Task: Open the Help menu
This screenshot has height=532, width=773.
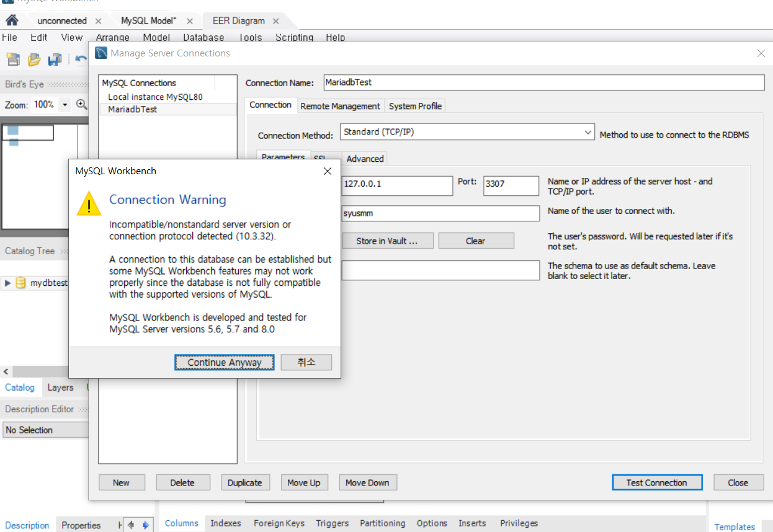Action: (335, 37)
